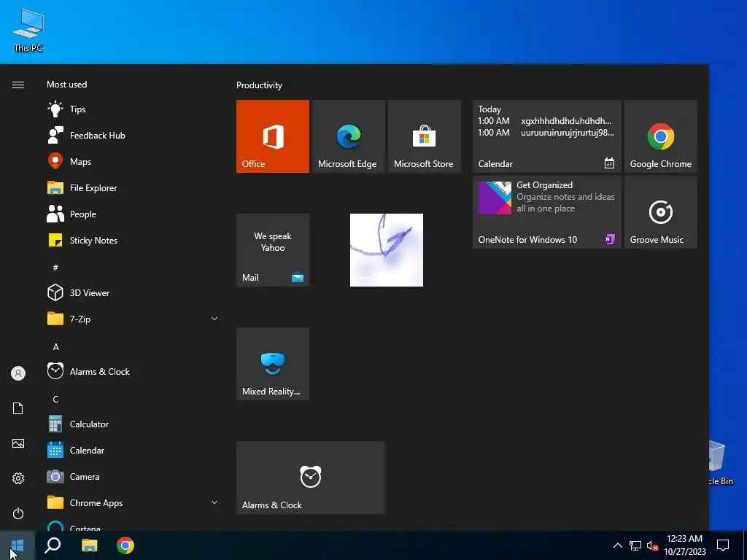Open the scribble drawing thumbnail tile
The image size is (747, 560).
(x=387, y=250)
